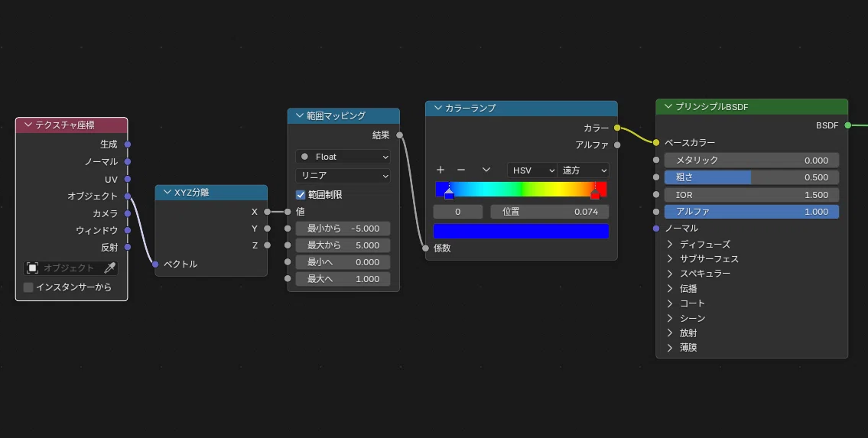Open color ramp tools chevron menu
The image size is (868, 438).
(486, 170)
